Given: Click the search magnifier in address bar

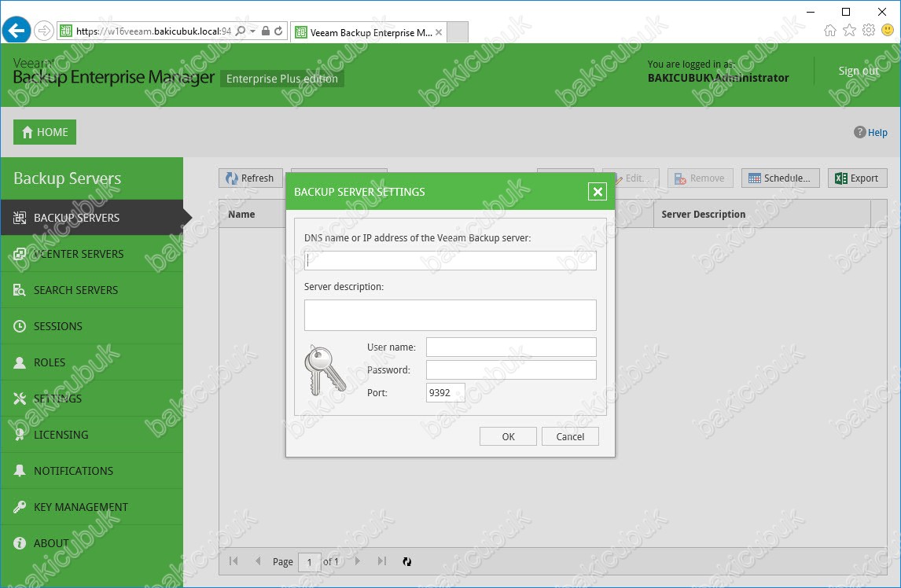Looking at the screenshot, I should pos(241,31).
